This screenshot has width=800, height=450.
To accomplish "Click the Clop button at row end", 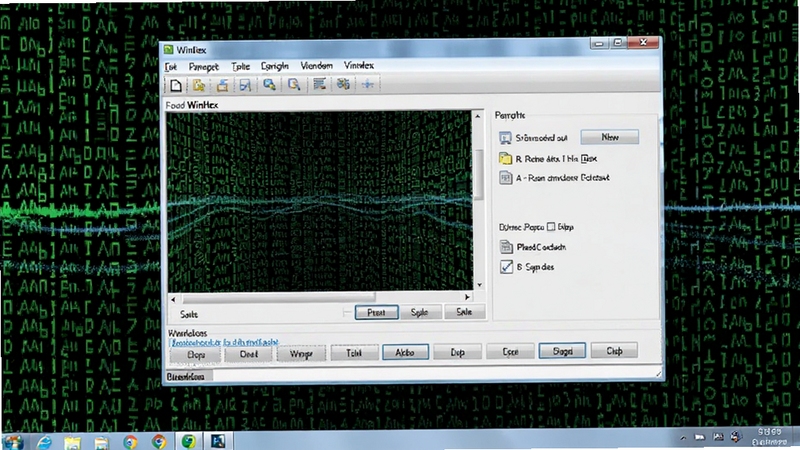I will (614, 351).
